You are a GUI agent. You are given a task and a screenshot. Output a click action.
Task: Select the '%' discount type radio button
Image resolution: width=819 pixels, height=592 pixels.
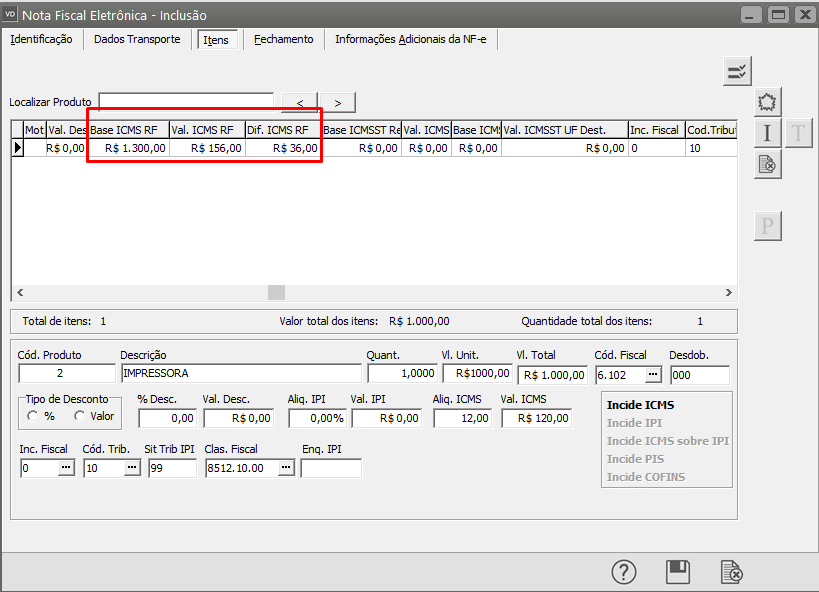pyautogui.click(x=33, y=416)
